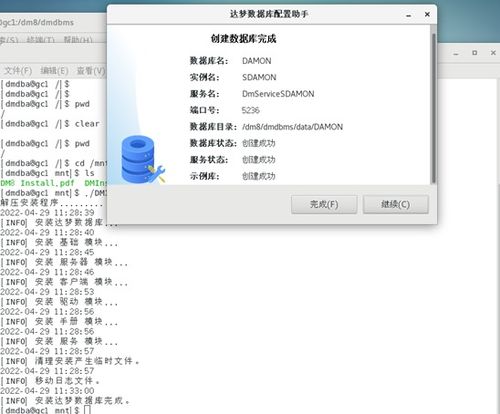This screenshot has width=500, height=414.
Task: Click the database name value DAMON
Action: [x=257, y=61]
